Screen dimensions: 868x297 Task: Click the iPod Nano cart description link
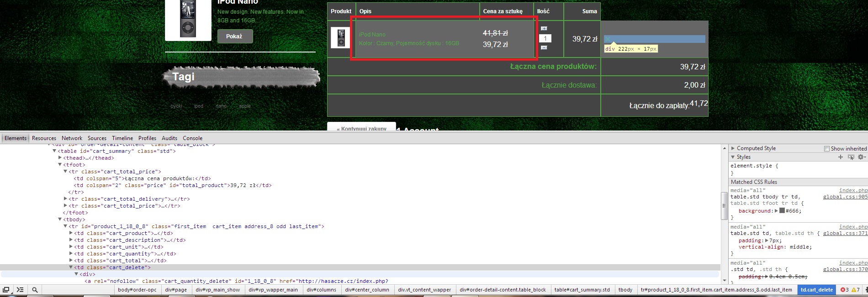372,35
